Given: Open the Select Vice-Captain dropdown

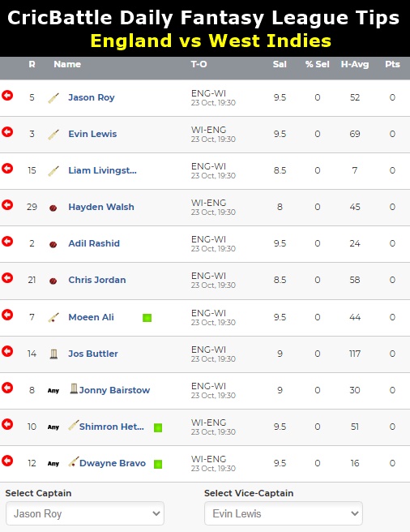Looking at the screenshot, I should tap(284, 513).
